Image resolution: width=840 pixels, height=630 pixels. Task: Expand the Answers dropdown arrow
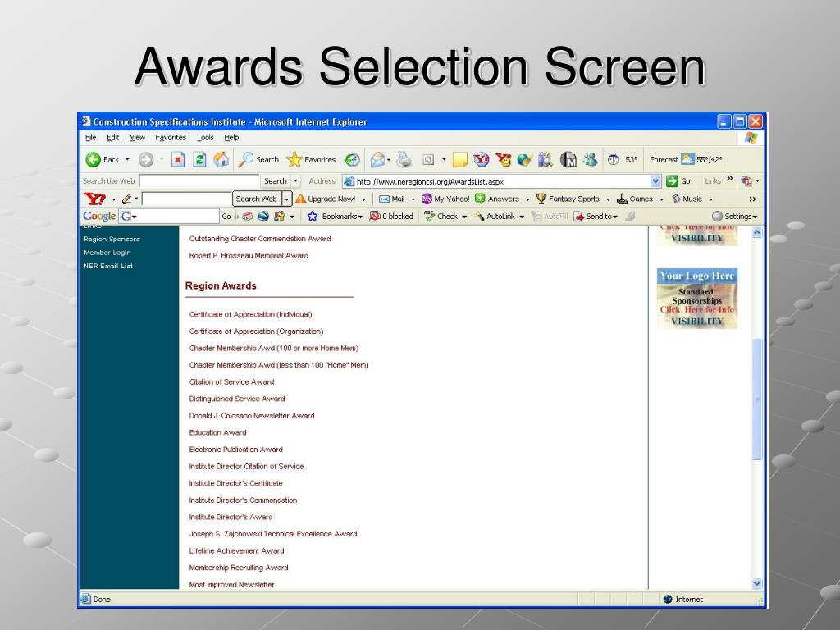point(527,199)
